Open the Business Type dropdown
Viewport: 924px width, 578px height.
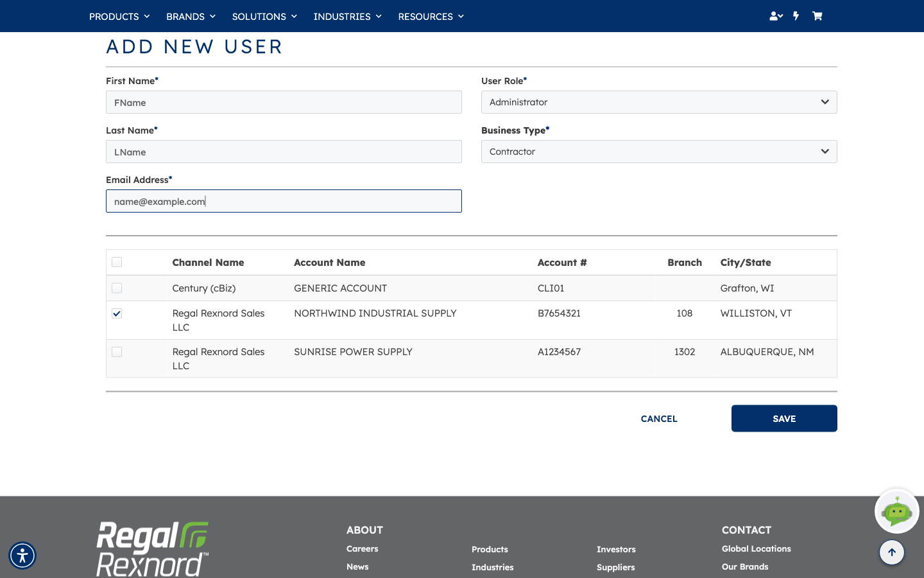659,152
